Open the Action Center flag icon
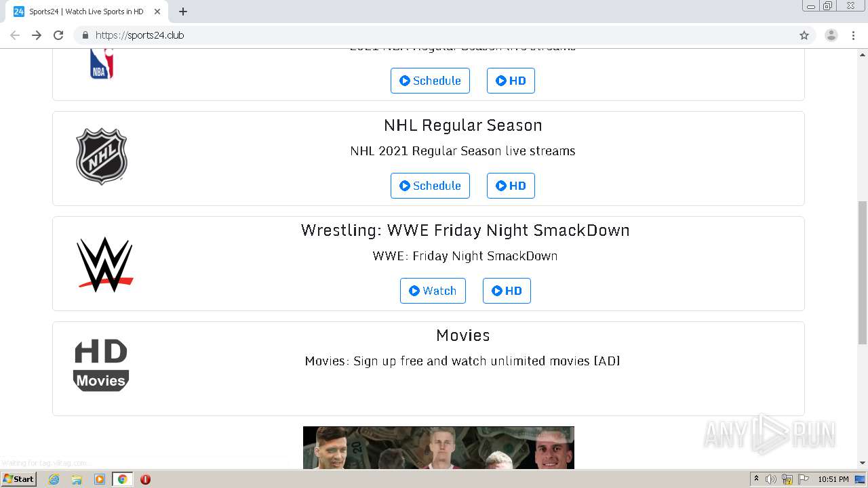The image size is (868, 488). (x=804, y=479)
